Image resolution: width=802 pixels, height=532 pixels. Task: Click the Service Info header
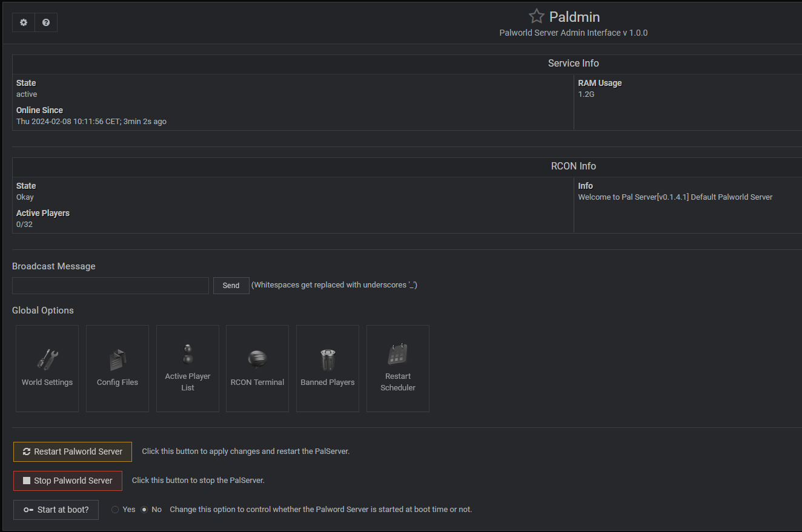point(574,64)
